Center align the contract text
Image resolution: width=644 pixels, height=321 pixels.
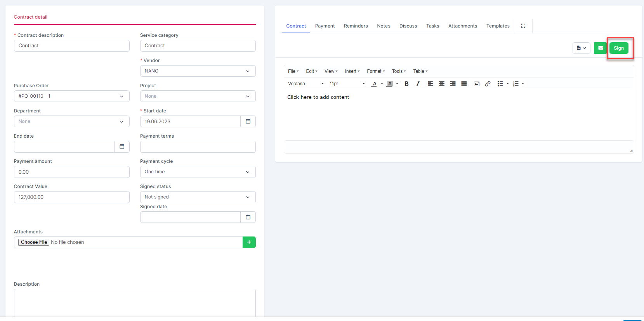click(x=441, y=84)
